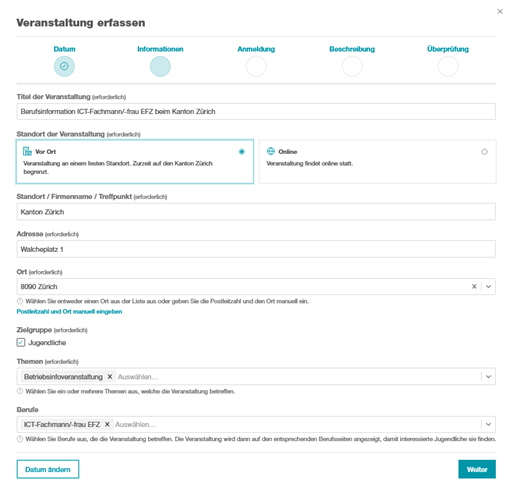Click the Datum ändern button
The image size is (510, 492).
coord(48,469)
